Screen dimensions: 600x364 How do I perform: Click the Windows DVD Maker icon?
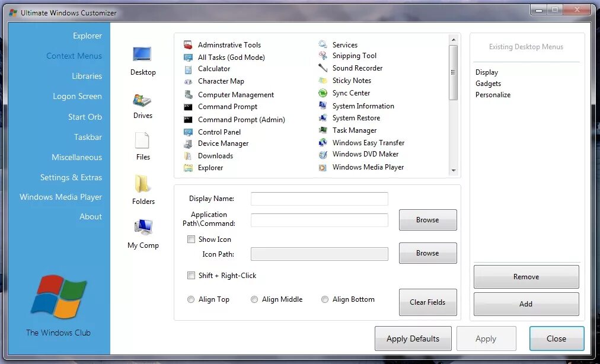[323, 155]
